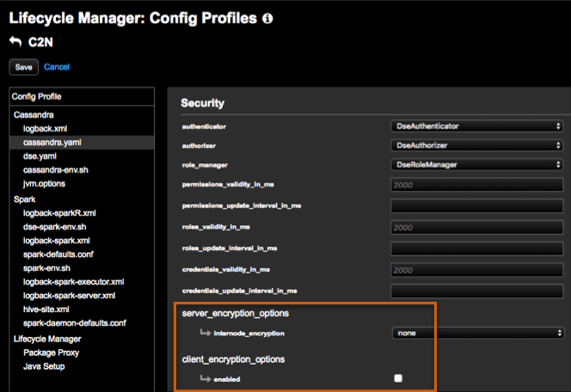Cancel editing the config profile

[x=57, y=67]
